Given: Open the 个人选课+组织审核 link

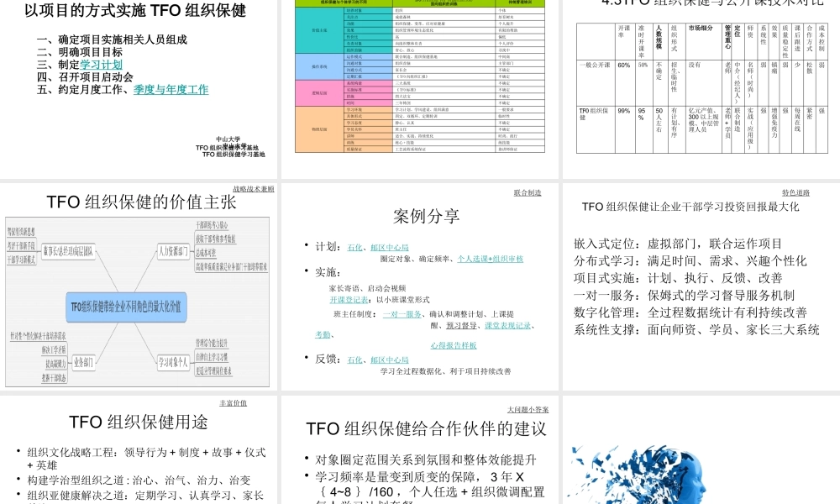Looking at the screenshot, I should (491, 259).
